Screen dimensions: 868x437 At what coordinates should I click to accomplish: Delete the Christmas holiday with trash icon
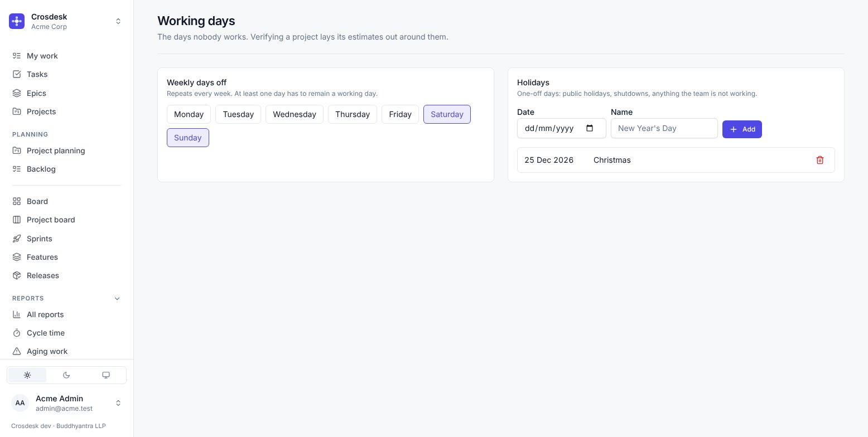point(820,160)
